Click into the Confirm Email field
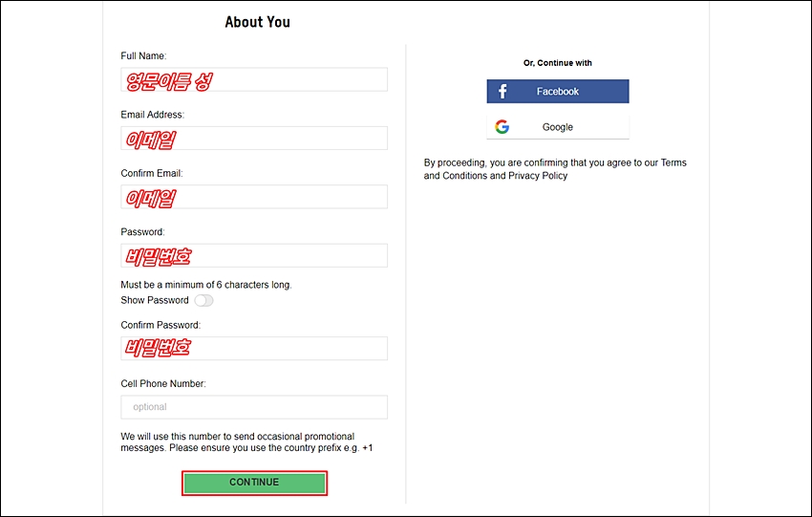This screenshot has height=517, width=812. coord(254,197)
